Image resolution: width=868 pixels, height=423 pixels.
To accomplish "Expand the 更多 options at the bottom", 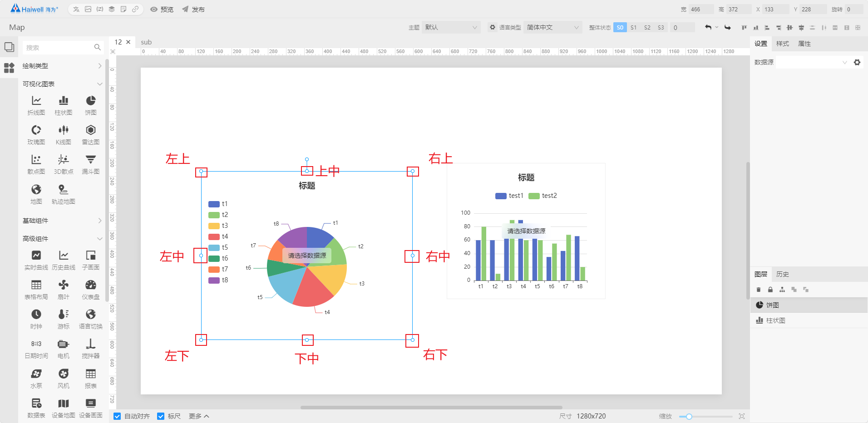I will tap(199, 416).
